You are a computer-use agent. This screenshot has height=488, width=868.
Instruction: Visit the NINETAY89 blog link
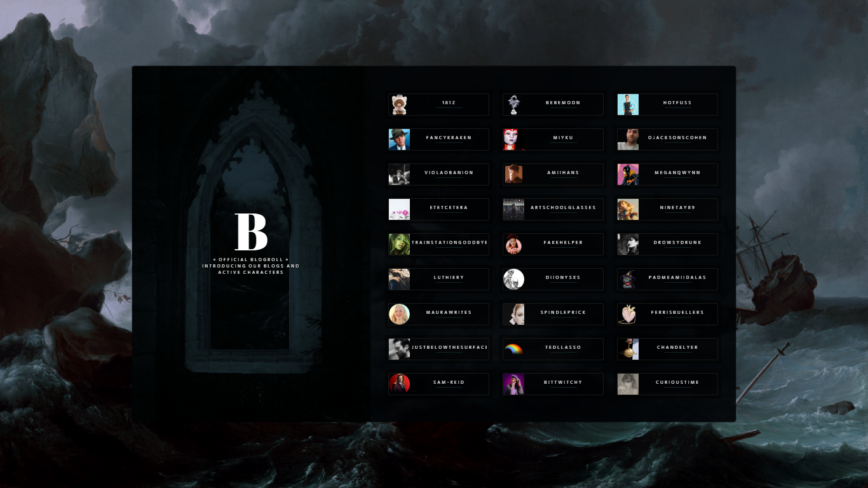pyautogui.click(x=677, y=208)
